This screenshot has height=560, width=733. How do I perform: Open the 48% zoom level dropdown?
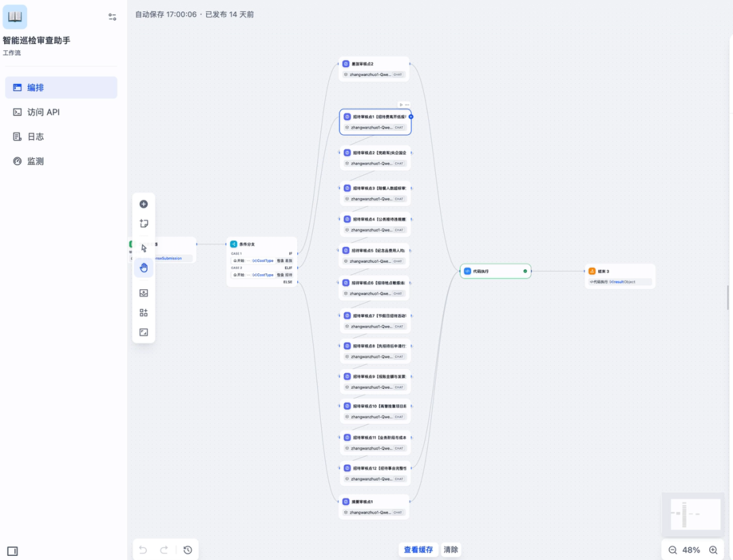692,550
